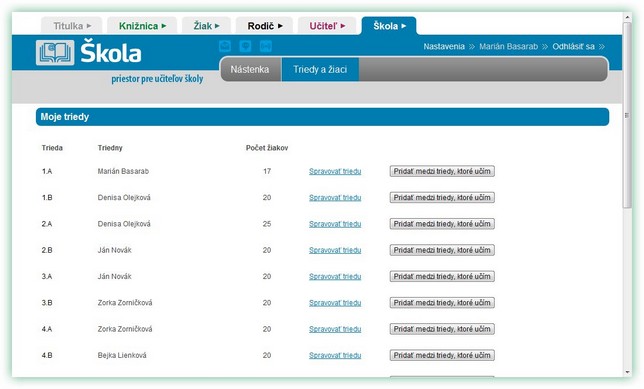
Task: Select the Triedy a žiaci menu item
Action: click(320, 69)
